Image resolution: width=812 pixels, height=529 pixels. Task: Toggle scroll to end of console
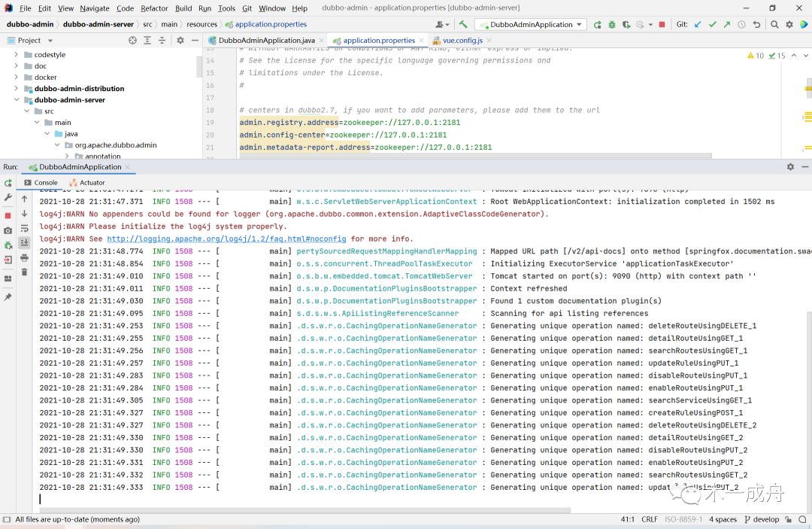tap(24, 242)
